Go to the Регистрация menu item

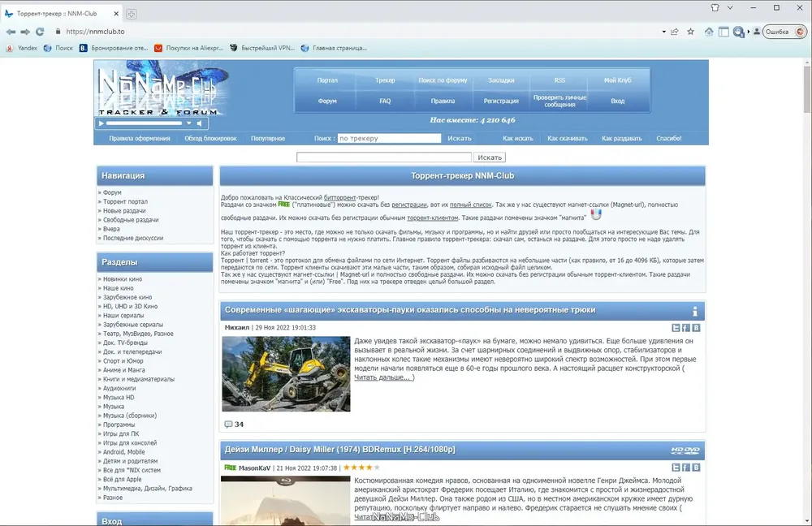point(501,101)
